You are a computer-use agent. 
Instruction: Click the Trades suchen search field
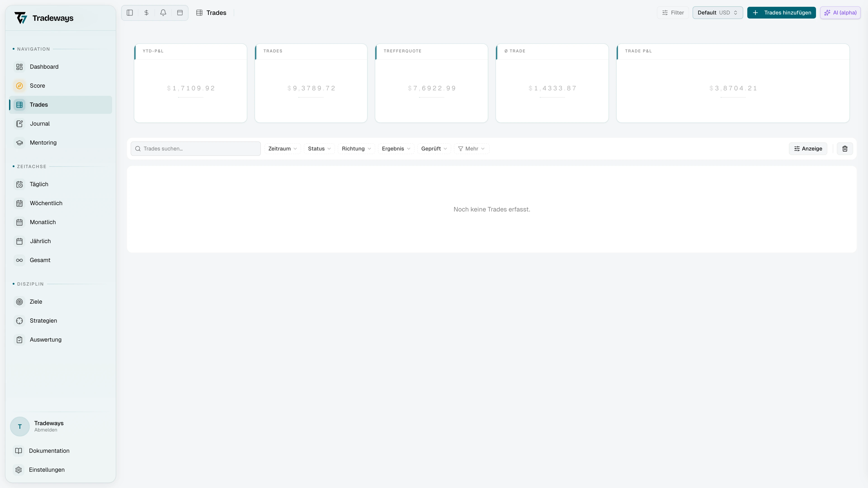pos(196,148)
